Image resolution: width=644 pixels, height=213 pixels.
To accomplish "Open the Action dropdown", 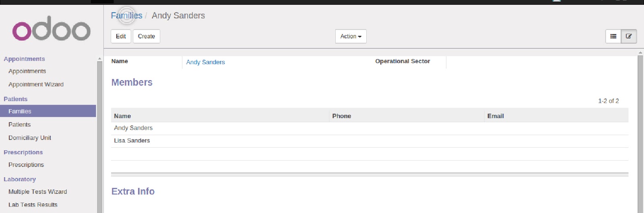I will coord(351,36).
